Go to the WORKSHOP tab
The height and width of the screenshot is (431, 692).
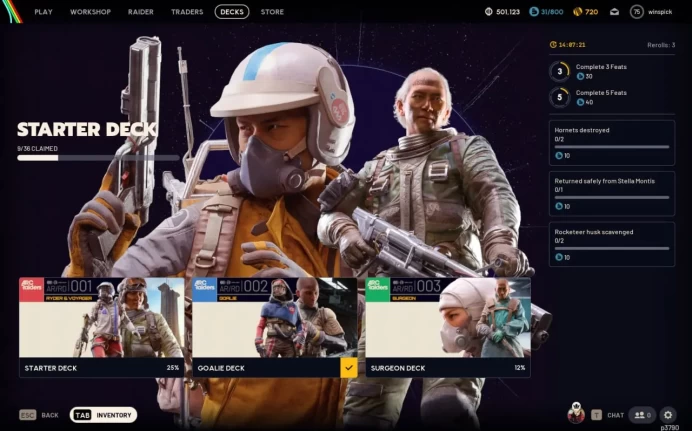pyautogui.click(x=90, y=12)
